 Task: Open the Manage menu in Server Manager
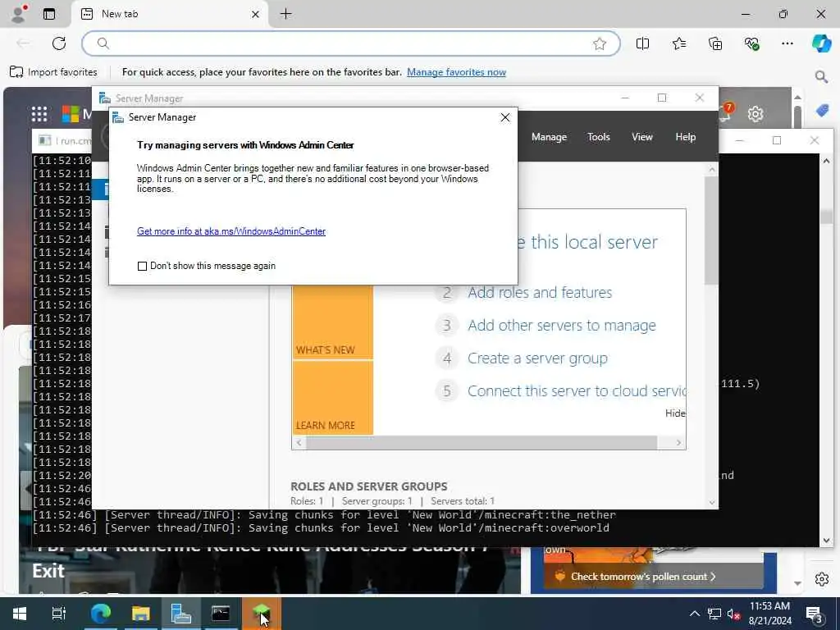click(x=549, y=137)
